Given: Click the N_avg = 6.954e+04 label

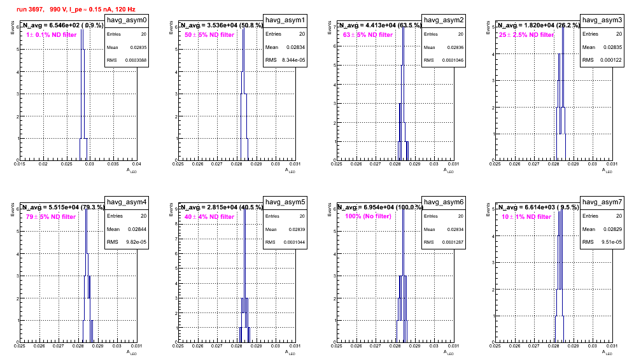Looking at the screenshot, I should coord(380,207).
